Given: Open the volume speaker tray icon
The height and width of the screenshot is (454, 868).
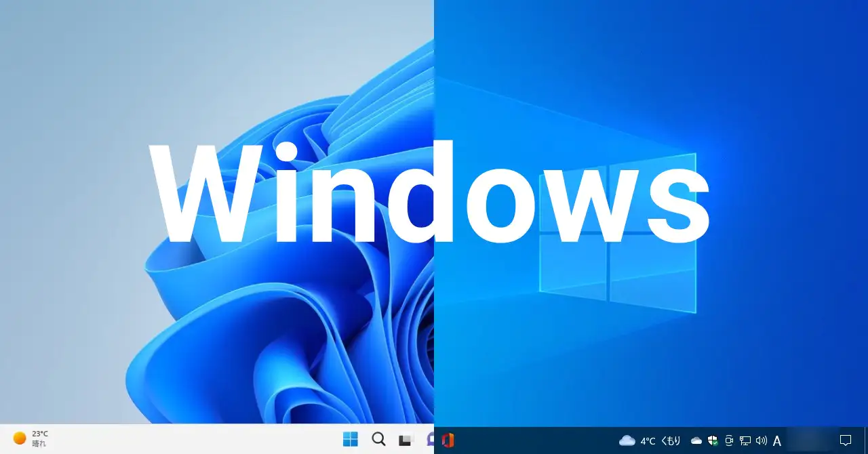Looking at the screenshot, I should 761,440.
